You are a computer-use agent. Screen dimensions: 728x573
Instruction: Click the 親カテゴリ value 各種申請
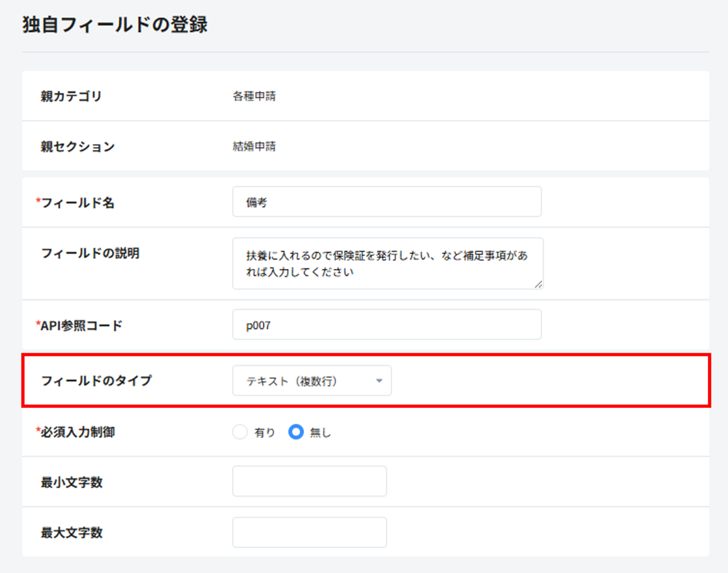254,96
